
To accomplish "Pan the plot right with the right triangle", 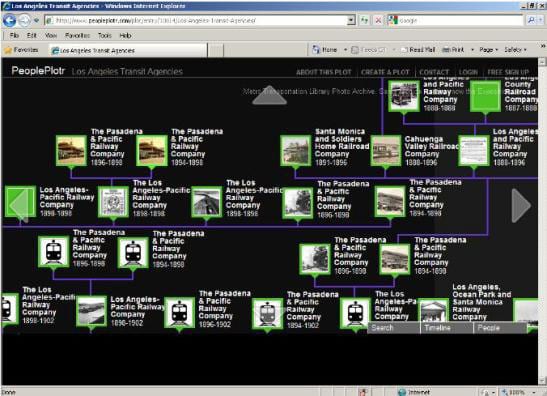I will click(521, 206).
